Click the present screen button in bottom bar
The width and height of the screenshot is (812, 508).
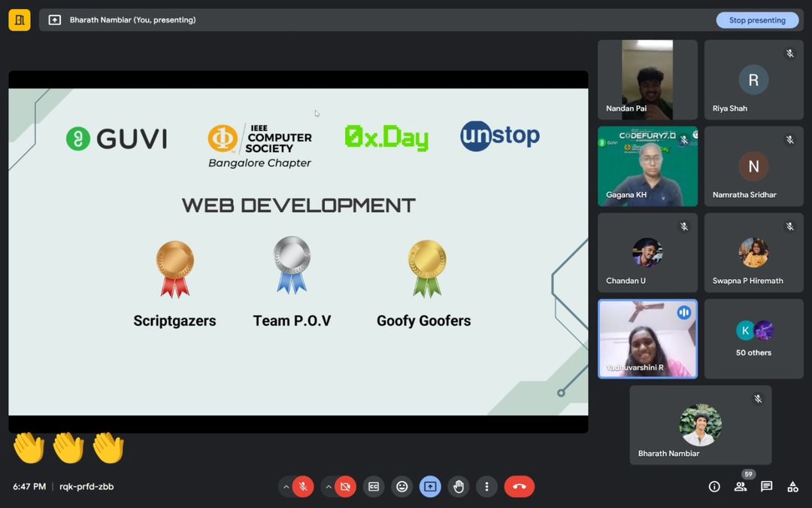430,486
